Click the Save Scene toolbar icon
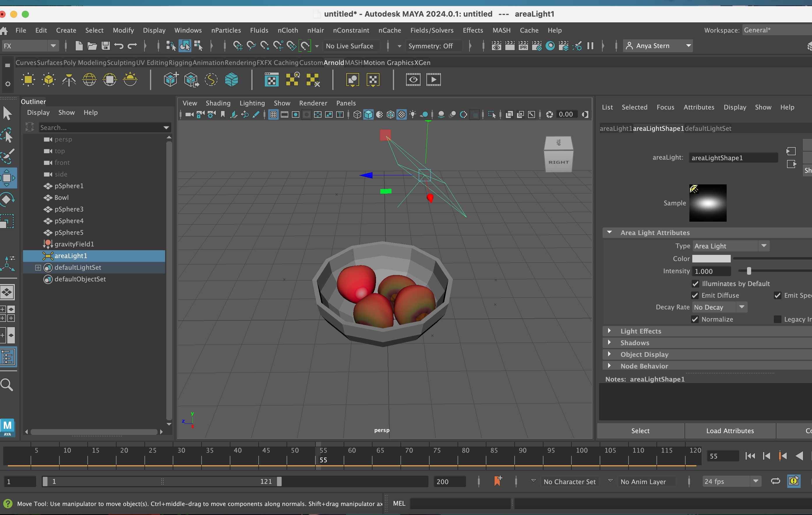 (x=105, y=46)
